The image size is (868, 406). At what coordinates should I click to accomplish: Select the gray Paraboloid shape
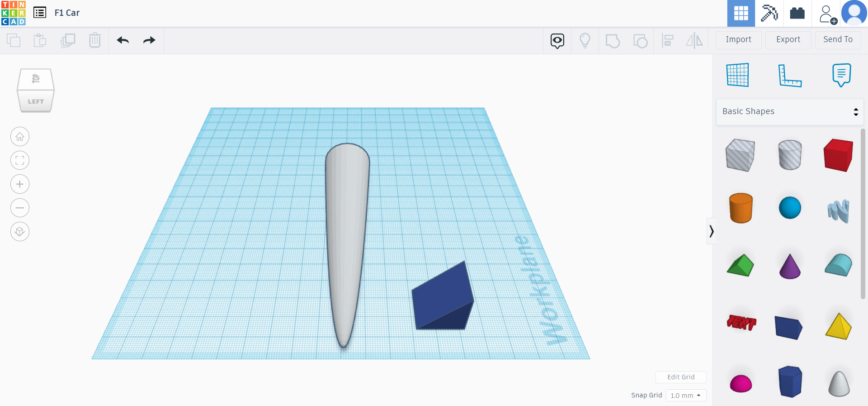pos(839,384)
